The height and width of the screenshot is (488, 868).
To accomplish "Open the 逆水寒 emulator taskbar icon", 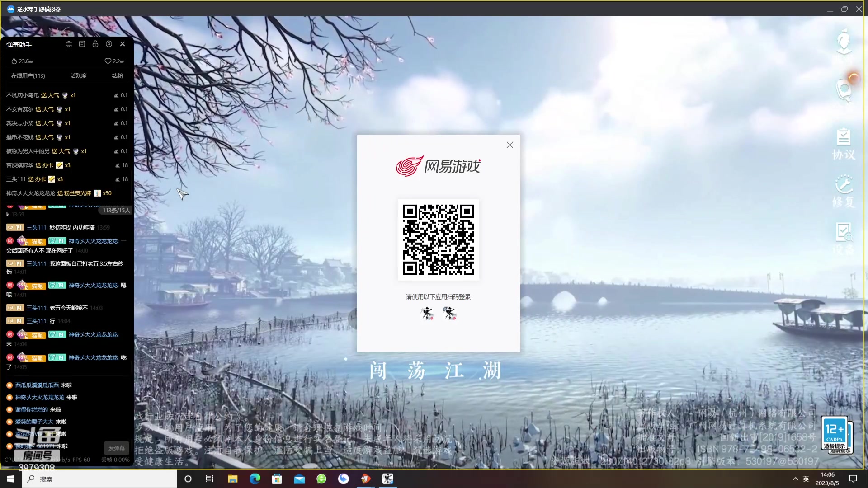I will 388,479.
